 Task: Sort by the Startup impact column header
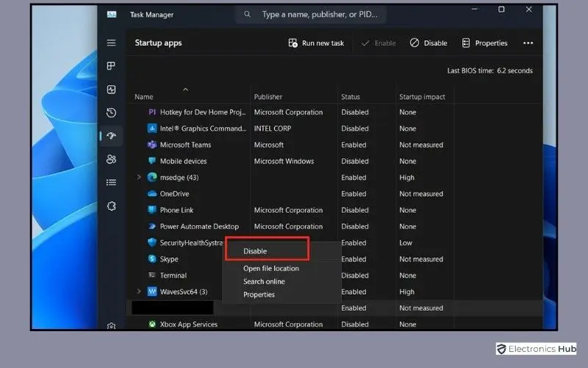(x=422, y=97)
